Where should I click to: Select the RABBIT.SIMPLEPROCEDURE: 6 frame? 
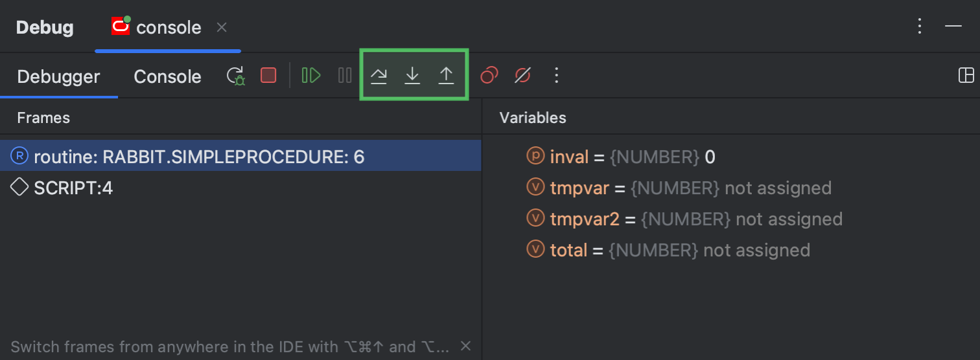pyautogui.click(x=198, y=157)
